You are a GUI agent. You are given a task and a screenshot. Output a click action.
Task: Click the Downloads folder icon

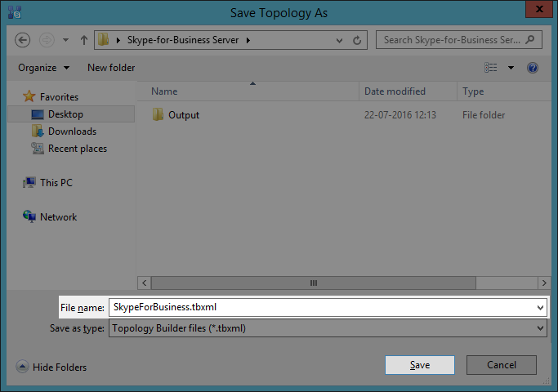tap(38, 131)
